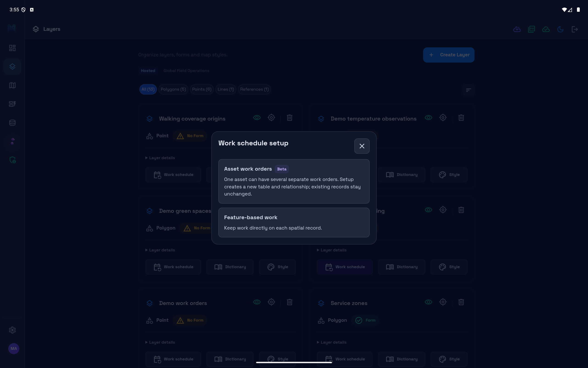Toggle visibility of Walking coverage origins
This screenshot has height=368, width=588.
coord(257,118)
